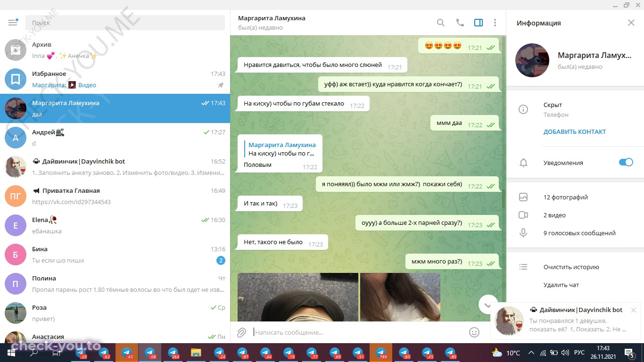Switch to Telegram taskbar instance with badge 264
The height and width of the screenshot is (362, 644).
pos(173,353)
